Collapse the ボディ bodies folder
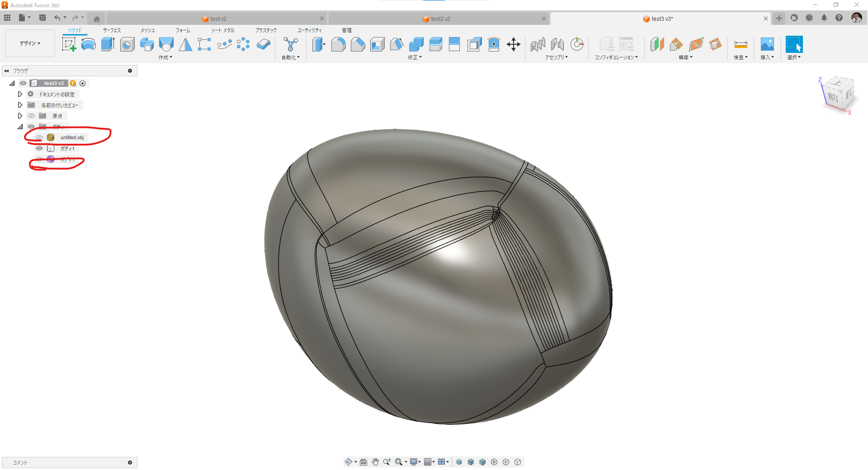The width and height of the screenshot is (868, 470). (20, 127)
